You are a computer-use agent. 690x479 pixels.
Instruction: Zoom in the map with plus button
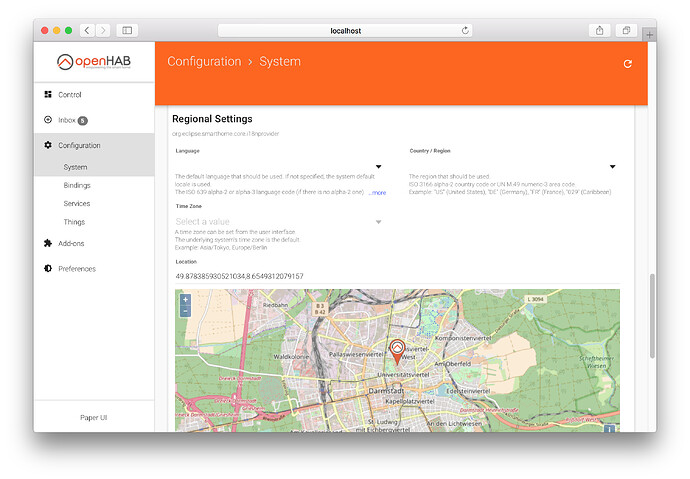pyautogui.click(x=185, y=300)
